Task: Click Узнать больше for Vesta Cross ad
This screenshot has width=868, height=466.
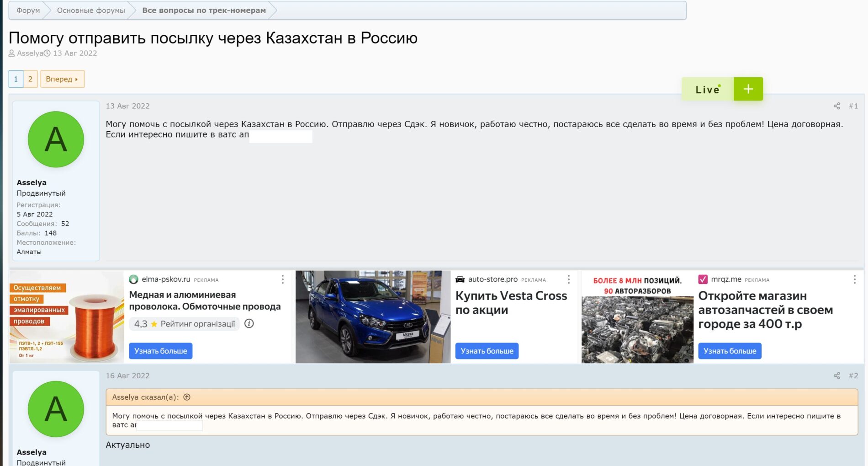Action: 487,351
